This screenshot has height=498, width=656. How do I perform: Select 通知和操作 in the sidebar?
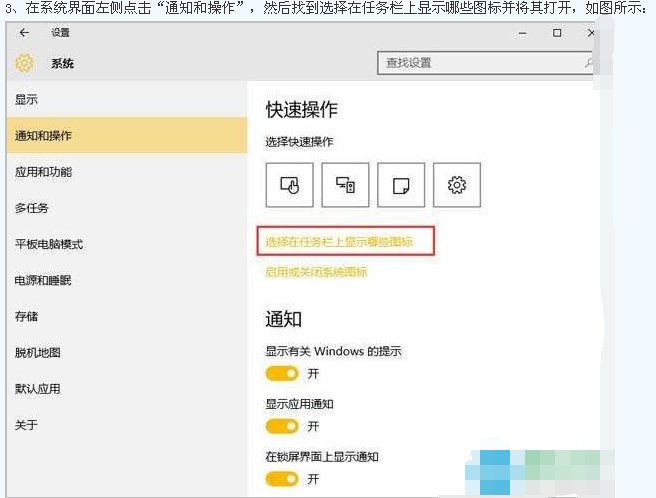(127, 136)
